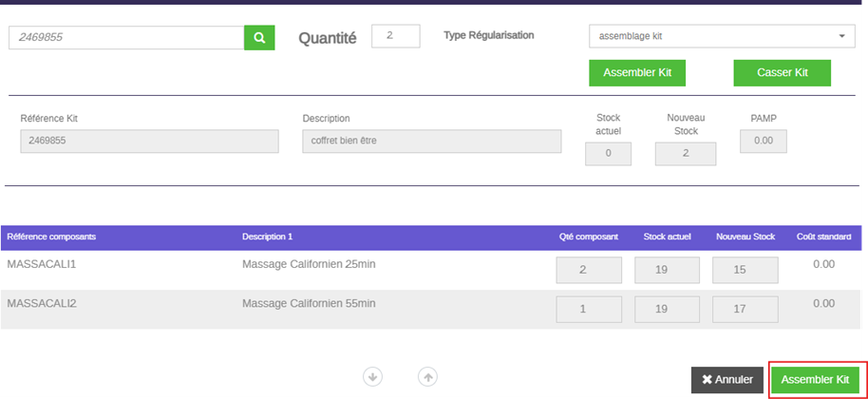Select the MASSACALI1 component row
Viewport: 868px width, 399px height.
(x=431, y=270)
